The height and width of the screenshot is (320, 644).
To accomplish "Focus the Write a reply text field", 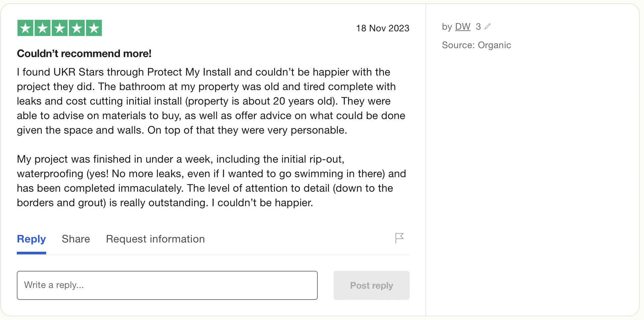I will [167, 285].
